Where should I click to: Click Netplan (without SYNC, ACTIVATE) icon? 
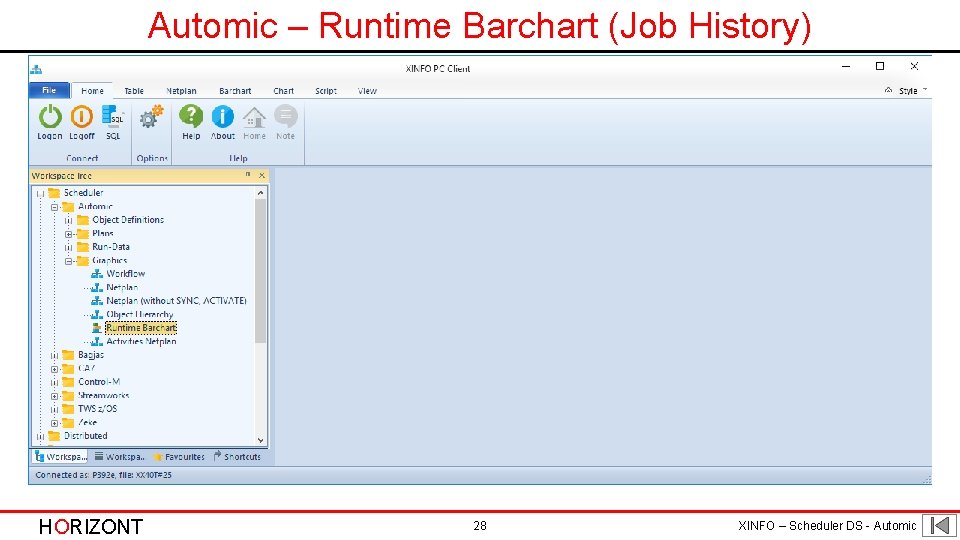tap(97, 301)
